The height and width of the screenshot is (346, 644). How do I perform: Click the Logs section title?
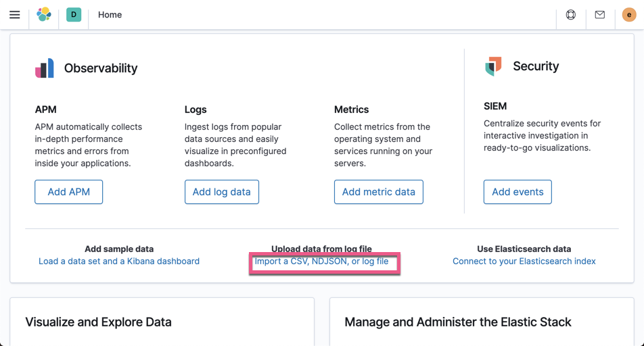(195, 109)
